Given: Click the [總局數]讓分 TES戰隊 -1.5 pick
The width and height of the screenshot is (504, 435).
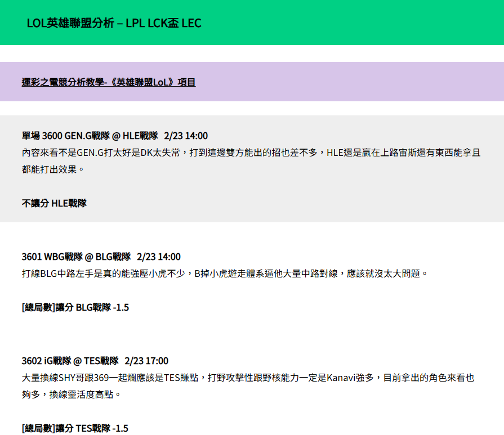Looking at the screenshot, I should pyautogui.click(x=75, y=428).
